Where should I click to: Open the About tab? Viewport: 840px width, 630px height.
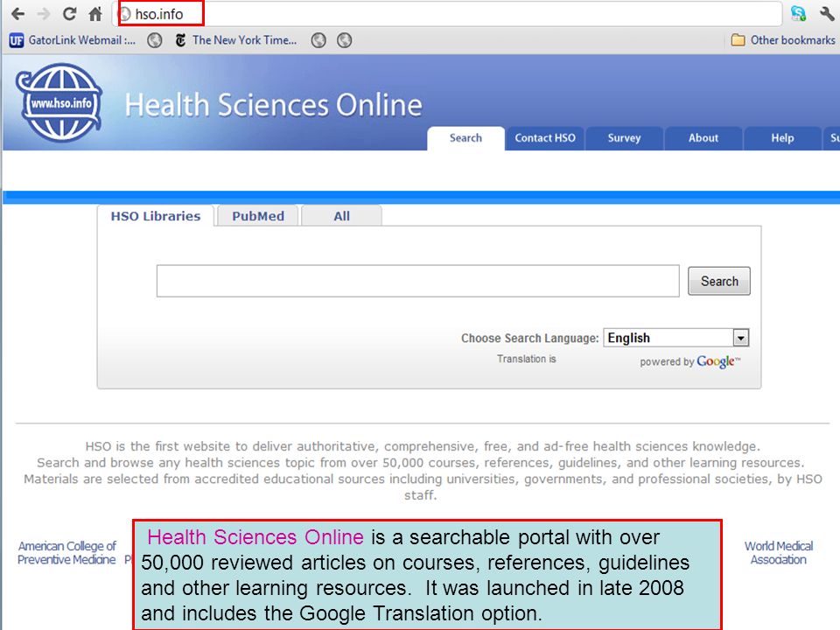703,138
